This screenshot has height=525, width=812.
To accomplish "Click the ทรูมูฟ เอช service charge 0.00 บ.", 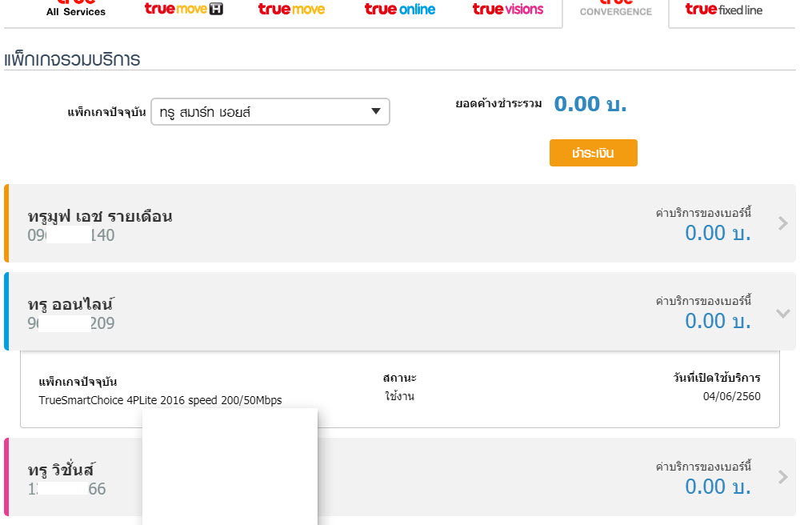I will [718, 233].
